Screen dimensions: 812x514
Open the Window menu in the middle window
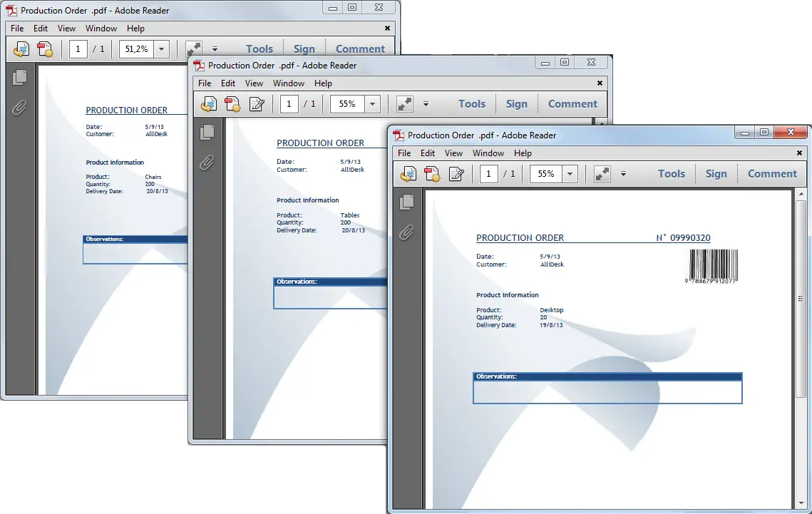pyautogui.click(x=289, y=83)
